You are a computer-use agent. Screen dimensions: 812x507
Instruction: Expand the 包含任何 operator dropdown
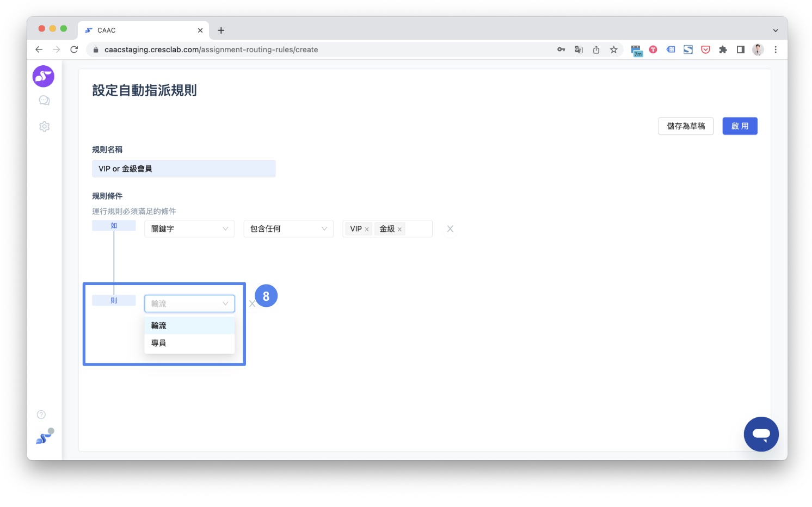click(288, 229)
